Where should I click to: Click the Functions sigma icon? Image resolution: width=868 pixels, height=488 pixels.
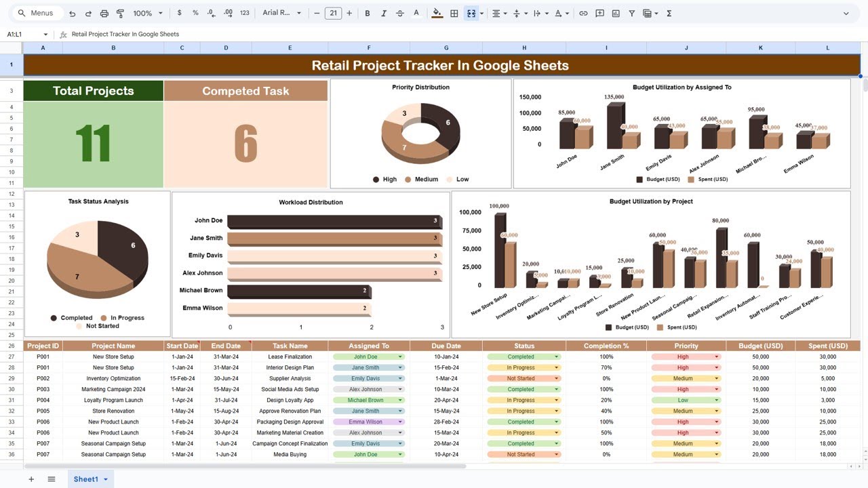point(669,13)
